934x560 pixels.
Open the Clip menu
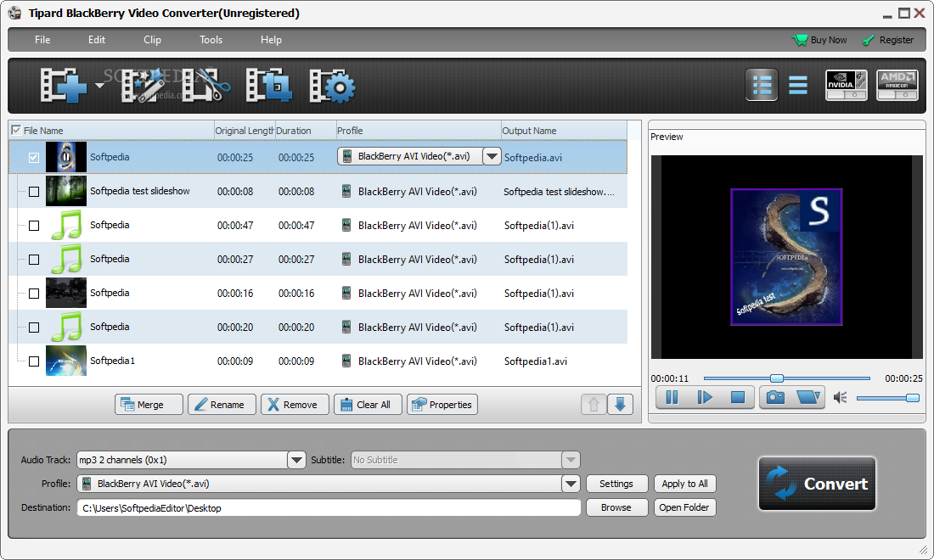click(153, 40)
